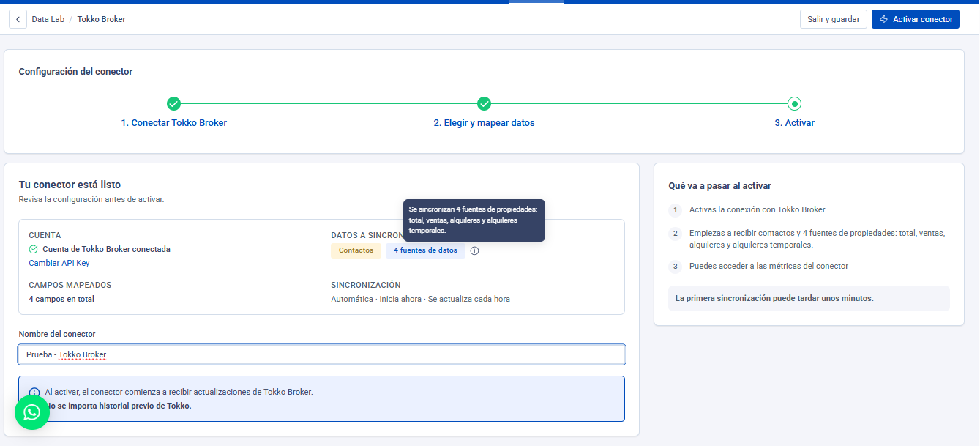980x446 pixels.
Task: Click the back arrow button
Action: (x=18, y=19)
